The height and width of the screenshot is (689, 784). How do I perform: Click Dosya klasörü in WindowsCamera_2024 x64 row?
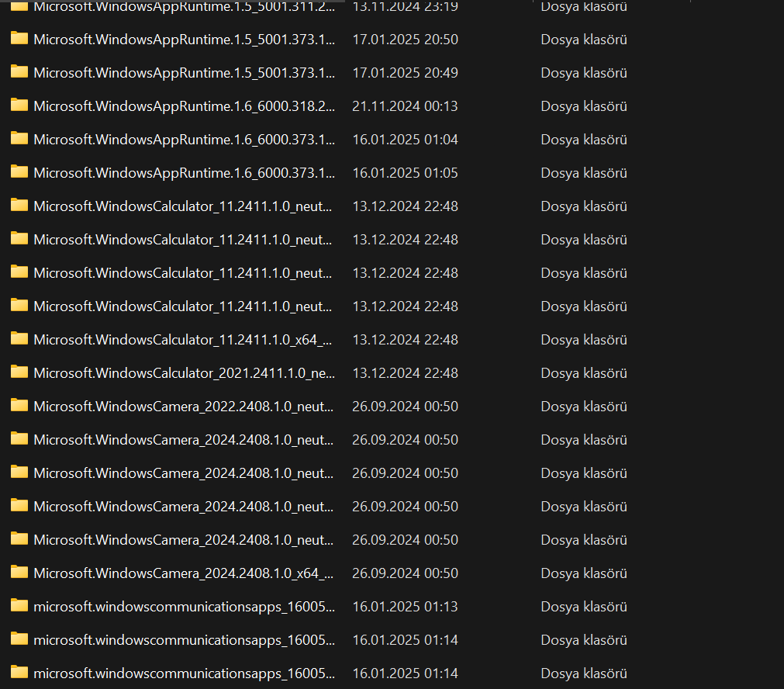[584, 573]
